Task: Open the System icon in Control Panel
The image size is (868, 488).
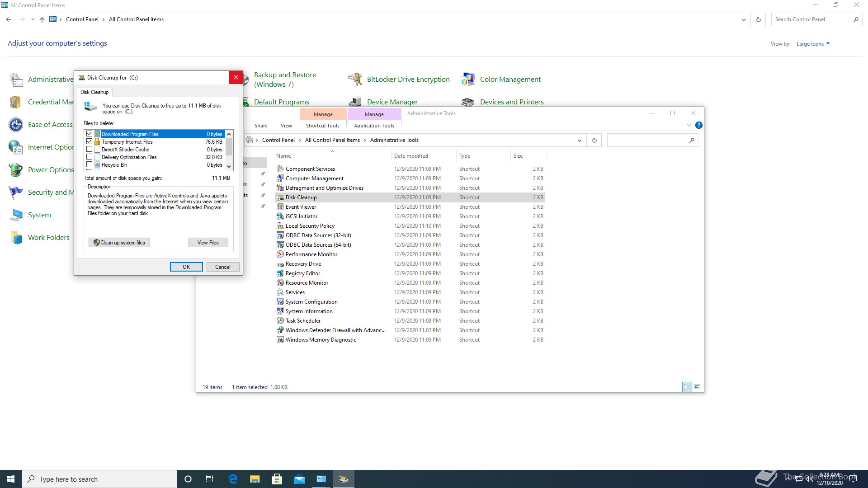Action: 16,215
